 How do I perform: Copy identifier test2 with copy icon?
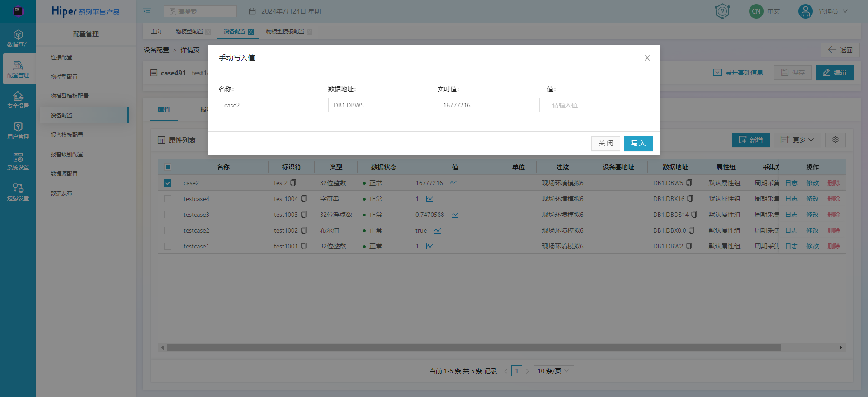293,183
